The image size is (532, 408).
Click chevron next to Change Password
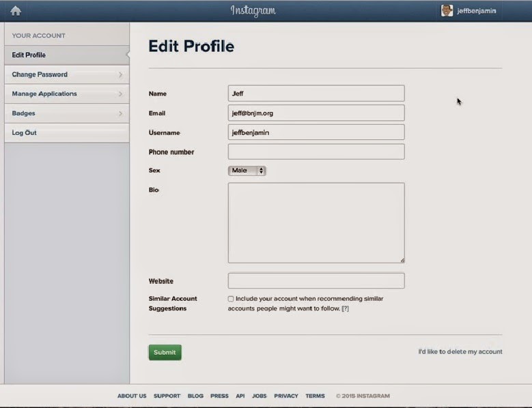pyautogui.click(x=120, y=74)
